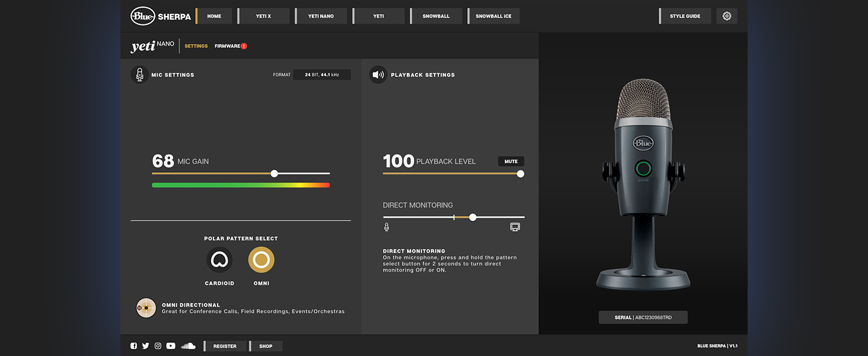Screen dimensions: 868x356
Task: Click the Direct Monitoring slider knob
Action: (473, 217)
